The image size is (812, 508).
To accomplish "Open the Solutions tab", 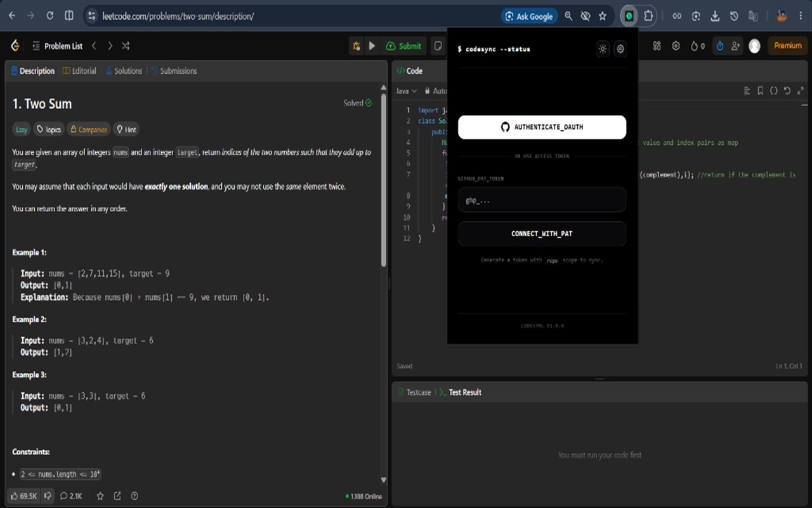I will [x=124, y=71].
